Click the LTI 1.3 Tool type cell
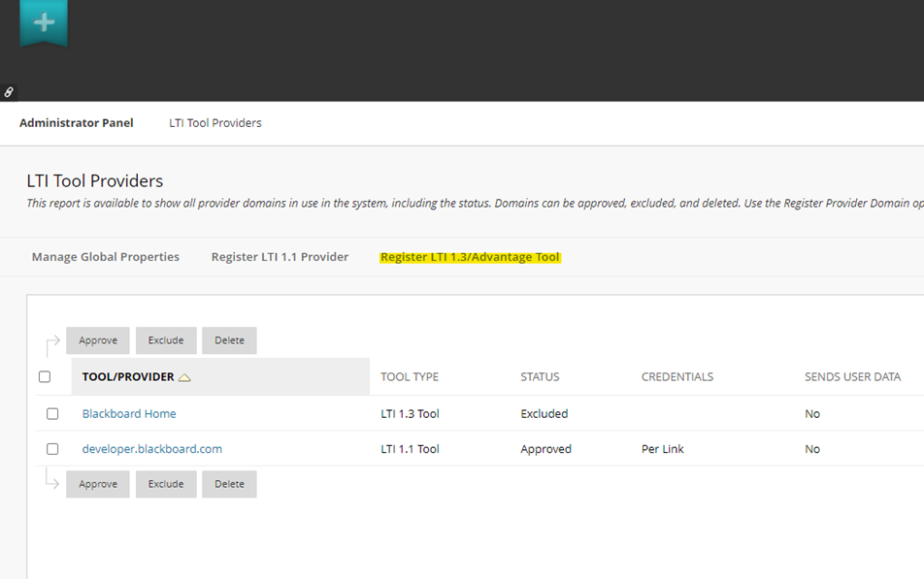This screenshot has width=924, height=579. 411,413
